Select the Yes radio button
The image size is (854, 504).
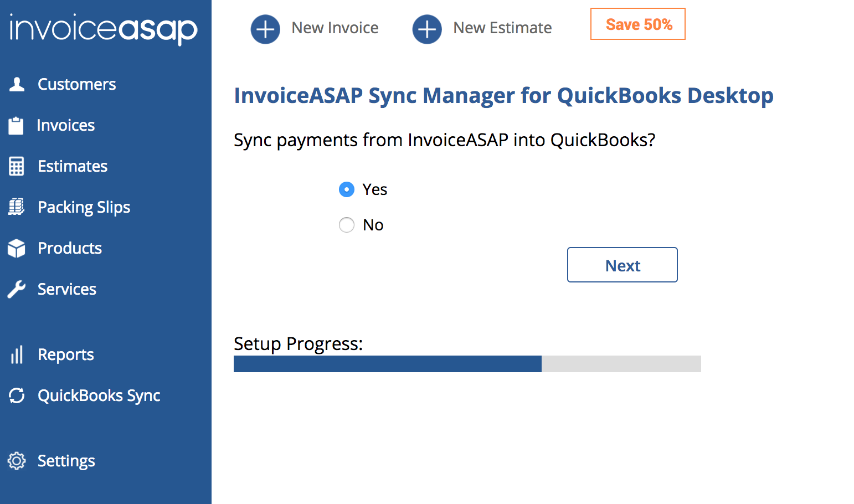coord(347,189)
